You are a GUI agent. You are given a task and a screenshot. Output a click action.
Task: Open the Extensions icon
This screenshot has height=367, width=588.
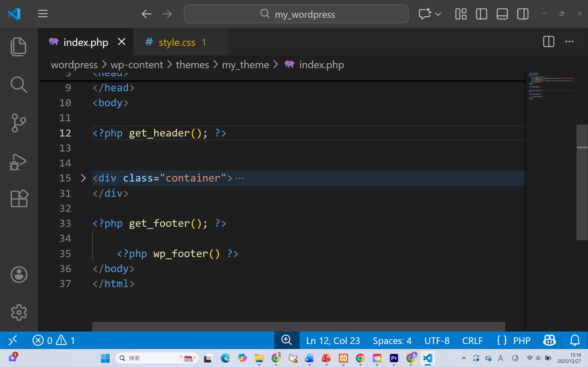pyautogui.click(x=19, y=198)
